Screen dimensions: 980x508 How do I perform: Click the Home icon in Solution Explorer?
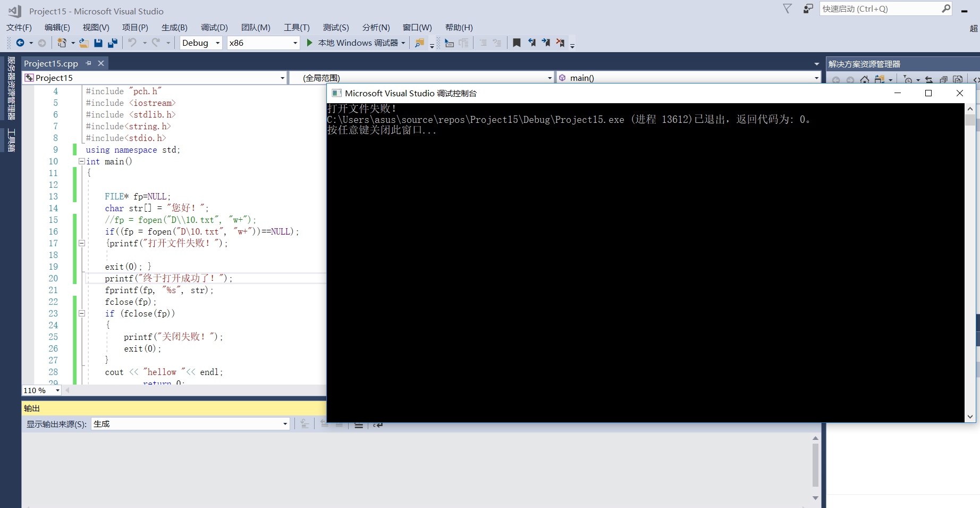point(865,80)
